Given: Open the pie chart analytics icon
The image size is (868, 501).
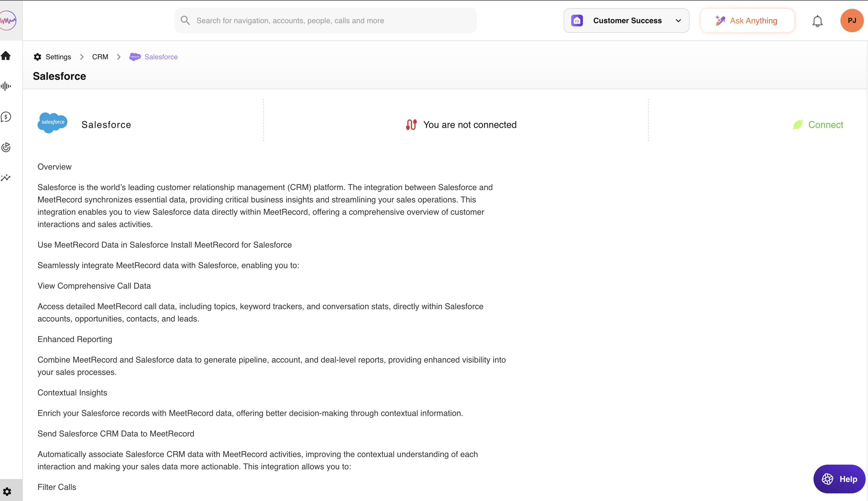Looking at the screenshot, I should (x=6, y=147).
